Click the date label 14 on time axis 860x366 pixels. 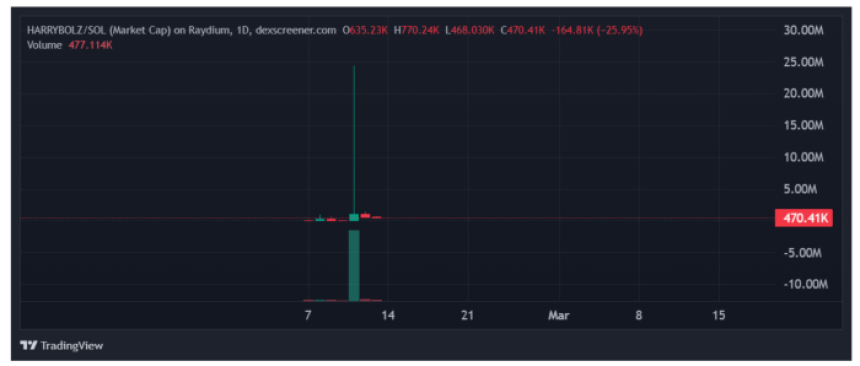pos(388,316)
